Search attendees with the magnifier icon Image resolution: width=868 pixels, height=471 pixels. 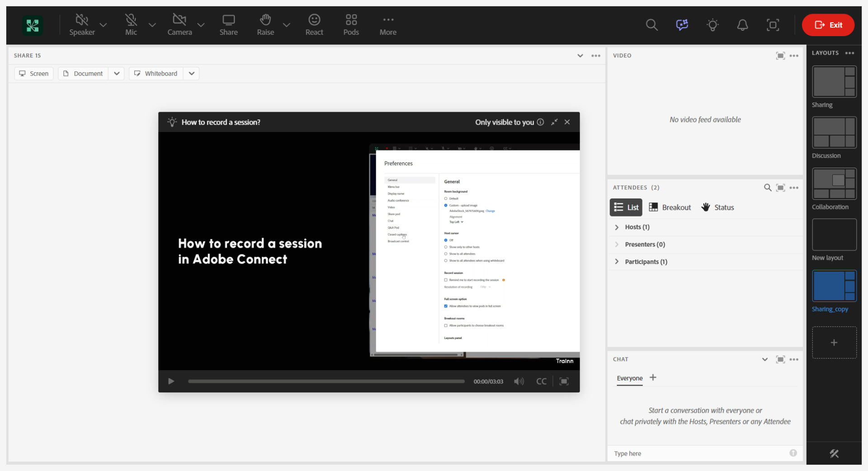[x=767, y=188]
